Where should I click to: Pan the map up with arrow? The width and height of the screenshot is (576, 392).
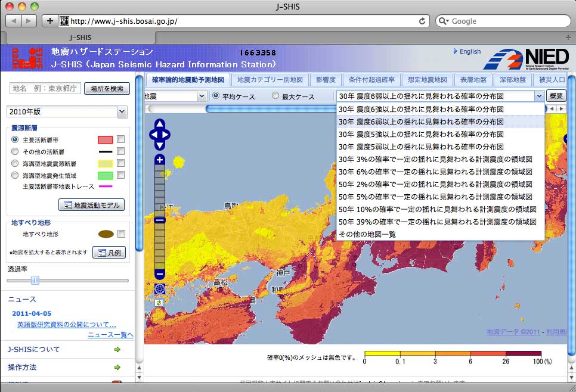159,124
